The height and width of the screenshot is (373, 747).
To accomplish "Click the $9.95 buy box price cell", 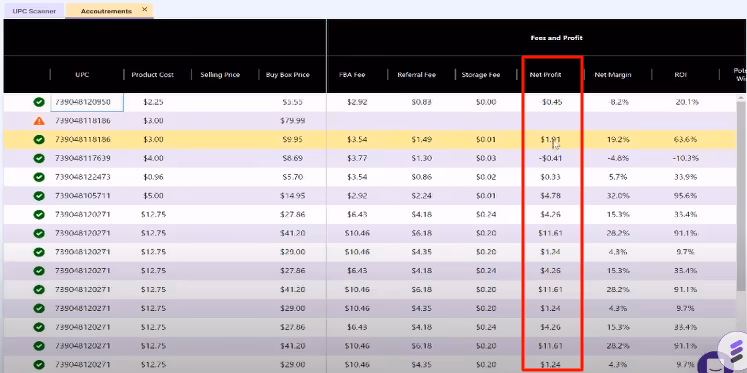I will pyautogui.click(x=293, y=140).
